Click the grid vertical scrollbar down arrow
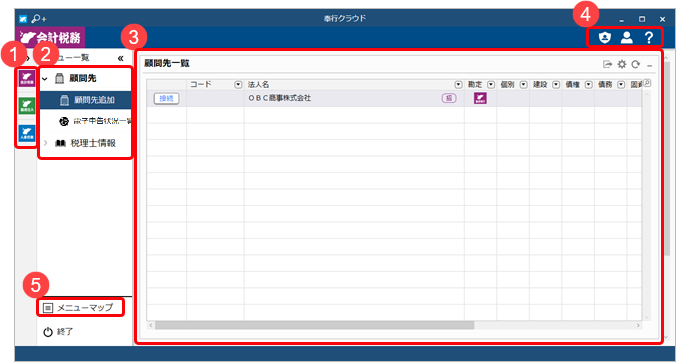The height and width of the screenshot is (362, 676). coord(646,317)
